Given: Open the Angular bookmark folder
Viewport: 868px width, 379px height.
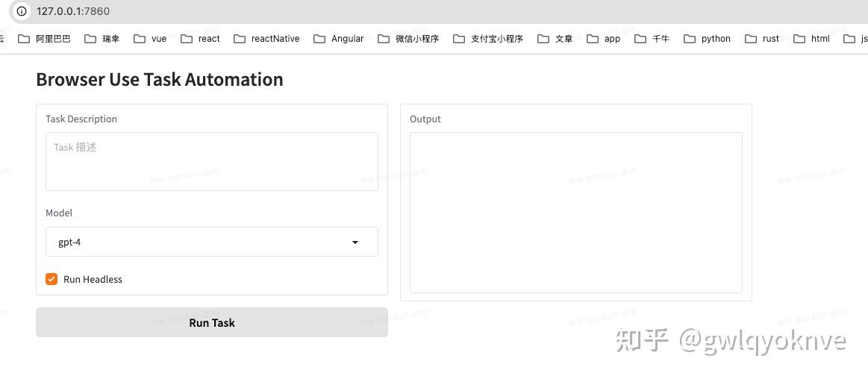Looking at the screenshot, I should pos(339,39).
